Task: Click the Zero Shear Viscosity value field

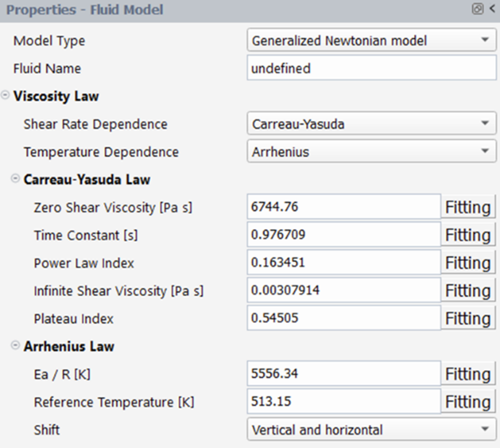Action: (x=343, y=207)
